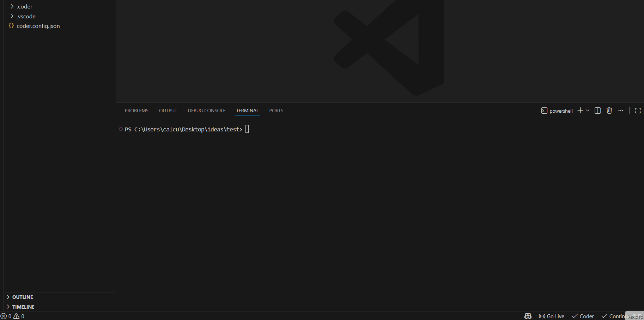Click the Coder status bar item
The image size is (644, 320).
coord(582,316)
